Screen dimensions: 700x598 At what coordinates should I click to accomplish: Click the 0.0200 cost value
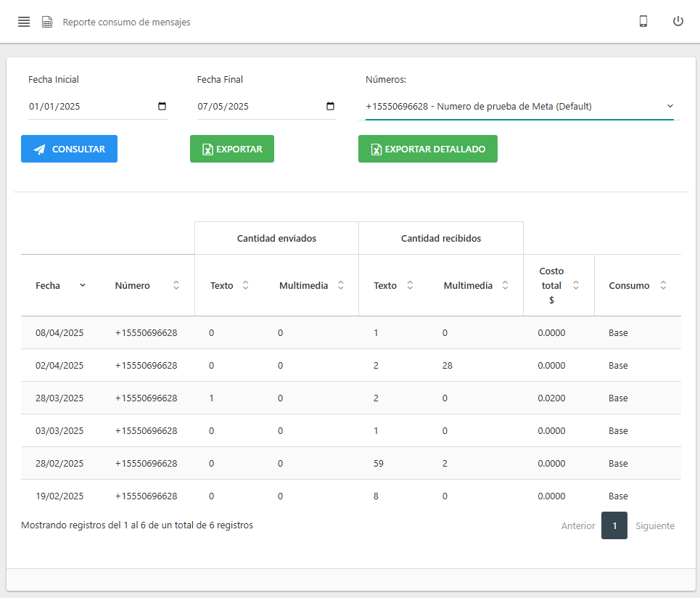tap(551, 398)
